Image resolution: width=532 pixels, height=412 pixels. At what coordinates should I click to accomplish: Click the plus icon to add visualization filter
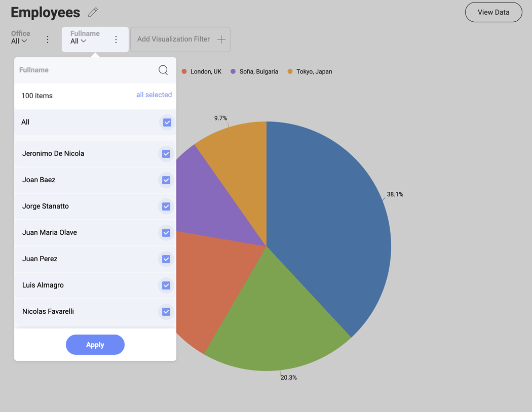click(x=221, y=39)
